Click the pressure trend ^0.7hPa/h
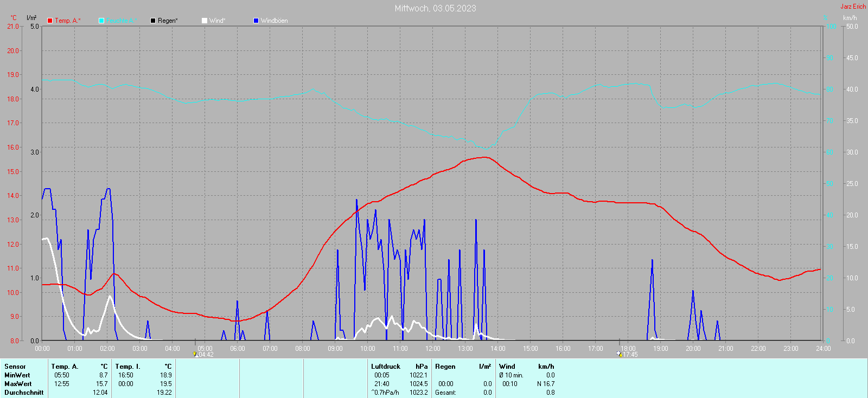This screenshot has width=868, height=398. coord(385,393)
